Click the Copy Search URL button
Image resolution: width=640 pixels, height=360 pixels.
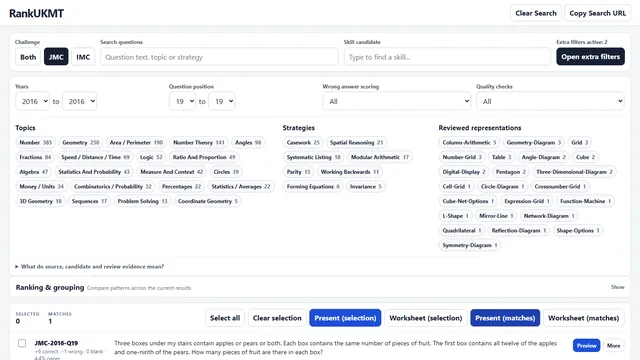597,13
